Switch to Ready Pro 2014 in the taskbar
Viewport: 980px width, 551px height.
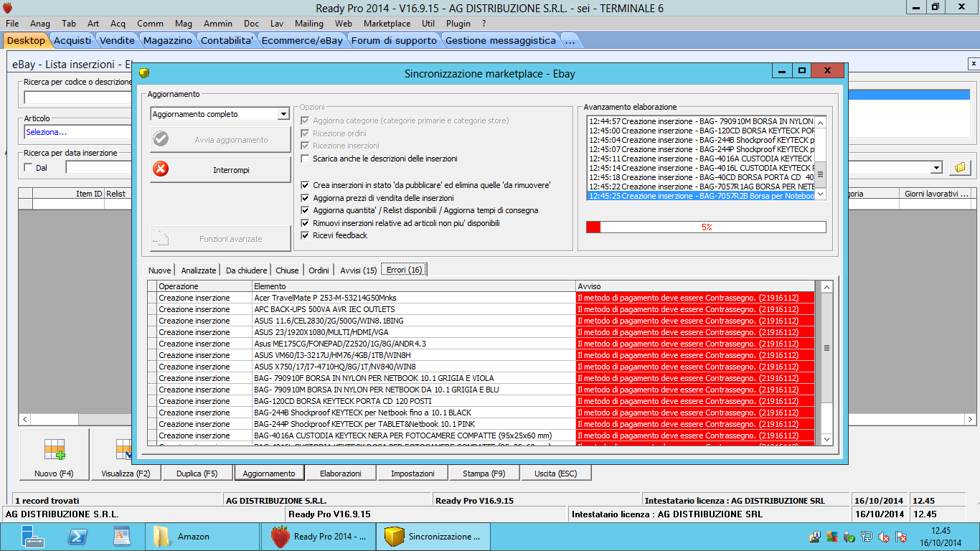[x=320, y=537]
